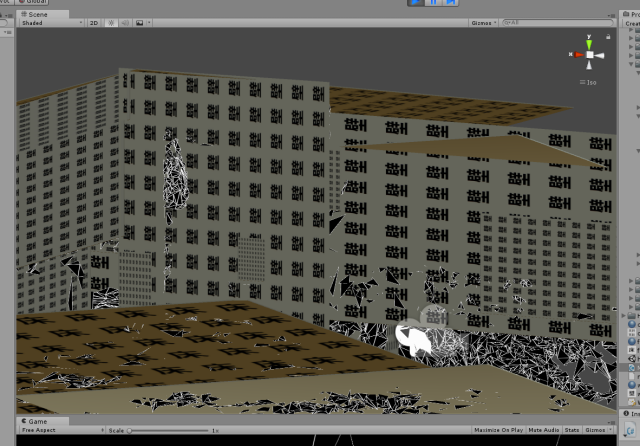
Task: Open the Create menu in Project panel
Action: coord(632,24)
